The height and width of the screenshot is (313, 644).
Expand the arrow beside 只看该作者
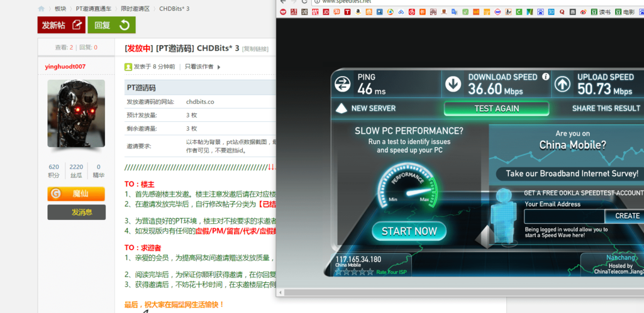(218, 67)
